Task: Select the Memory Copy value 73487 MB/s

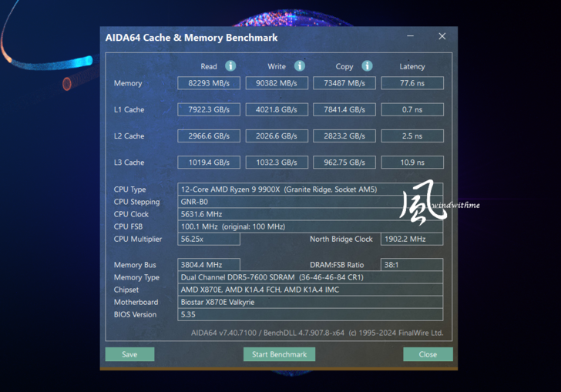Action: pos(344,83)
